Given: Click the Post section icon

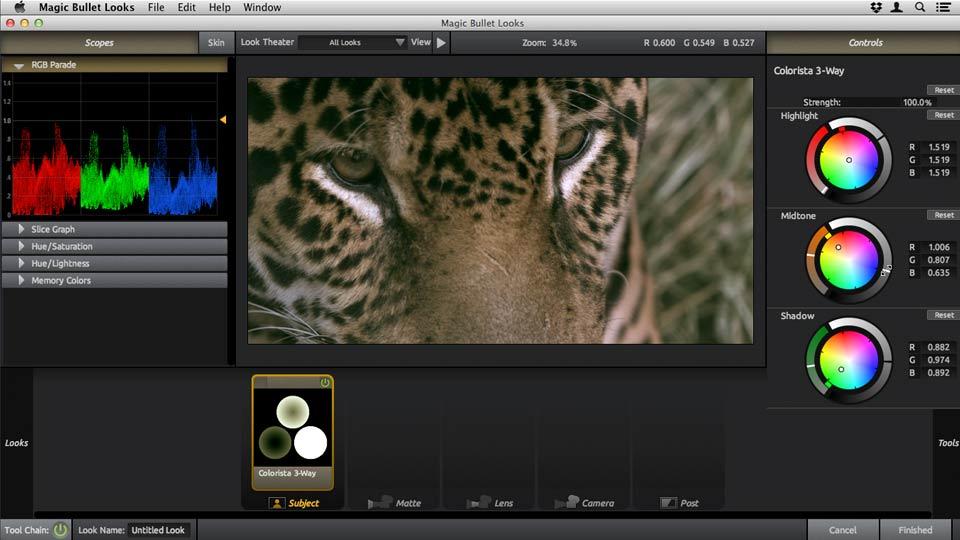Looking at the screenshot, I should pyautogui.click(x=668, y=503).
